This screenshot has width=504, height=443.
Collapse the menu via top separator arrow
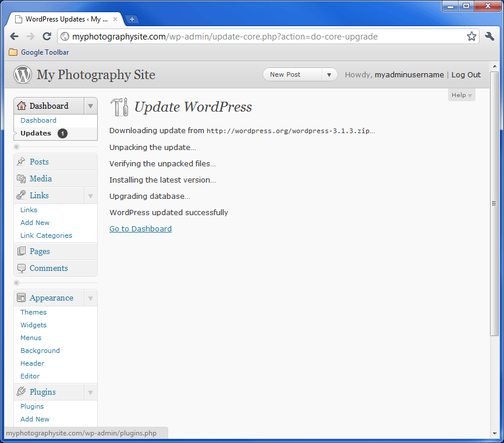tap(17, 147)
